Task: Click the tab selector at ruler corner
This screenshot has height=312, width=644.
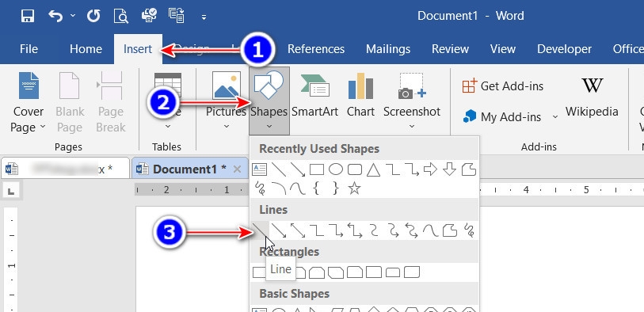Action: pyautogui.click(x=11, y=191)
